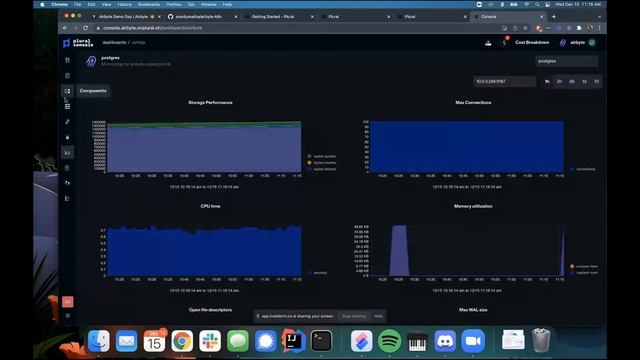
Task: Select the 2h time range option
Action: (x=559, y=82)
